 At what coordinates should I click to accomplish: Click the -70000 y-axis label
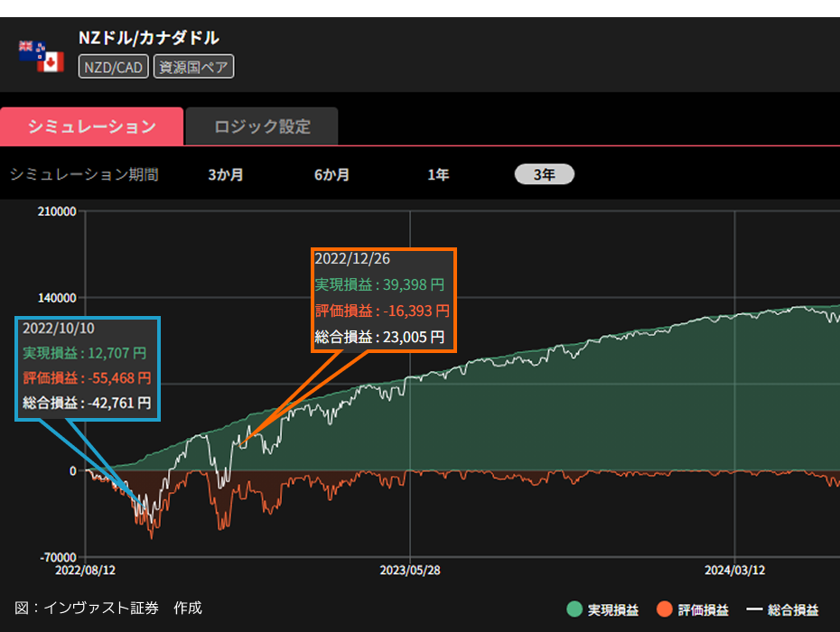tap(58, 558)
